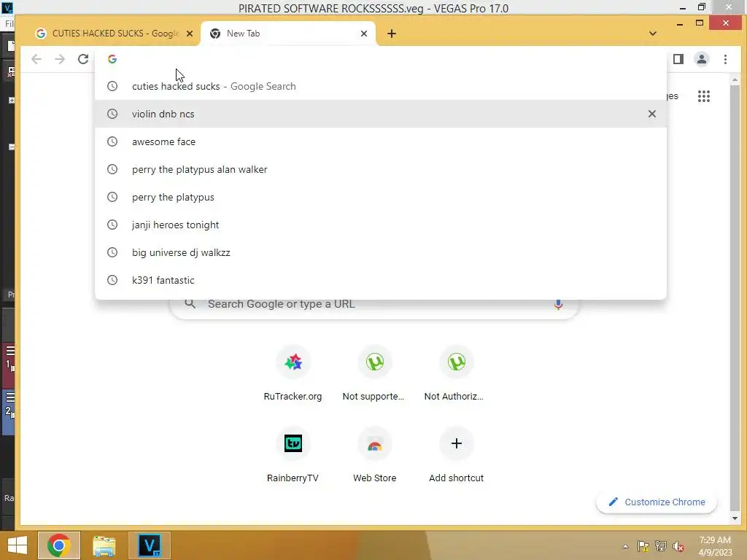Open the RainberryTV shortcut
The width and height of the screenshot is (747, 560).
coord(293,456)
